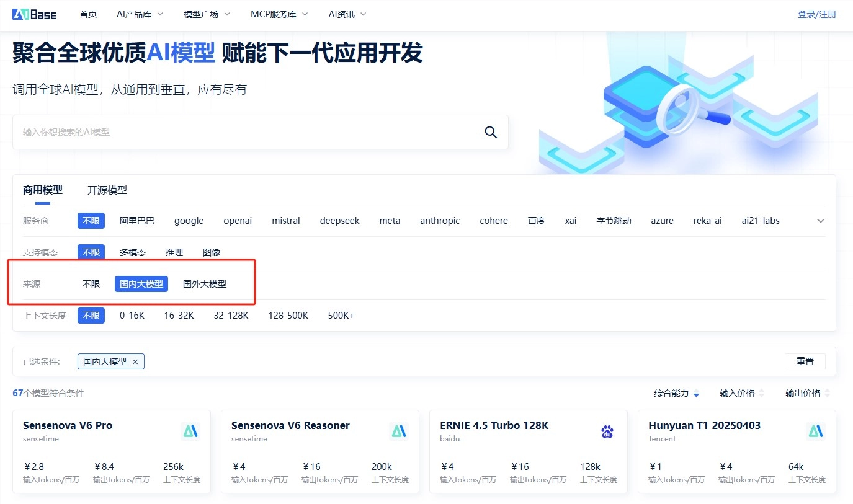
Task: Open the ERNIE 4.5 Turbo 128K title
Action: click(494, 425)
